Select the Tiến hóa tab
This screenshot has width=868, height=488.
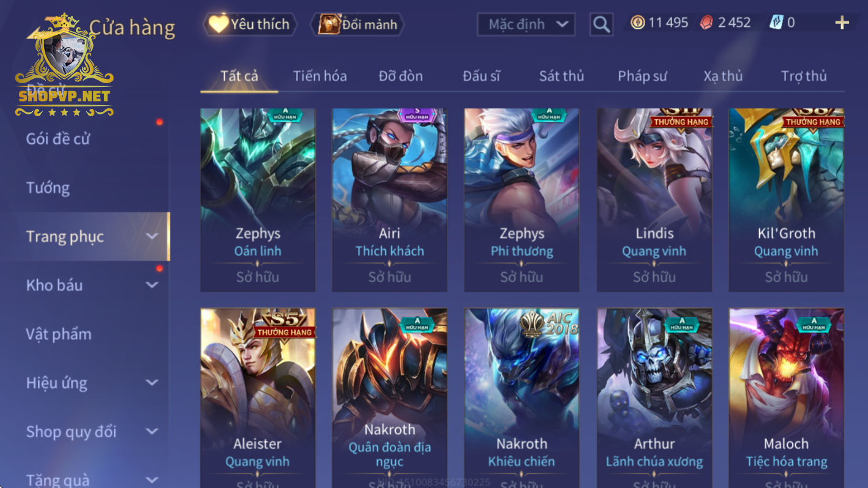click(320, 76)
